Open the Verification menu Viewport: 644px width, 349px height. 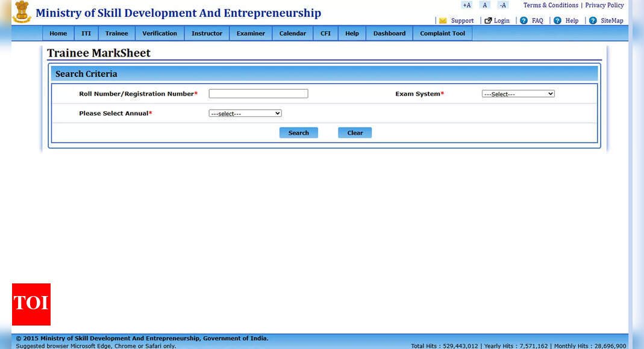pos(160,33)
